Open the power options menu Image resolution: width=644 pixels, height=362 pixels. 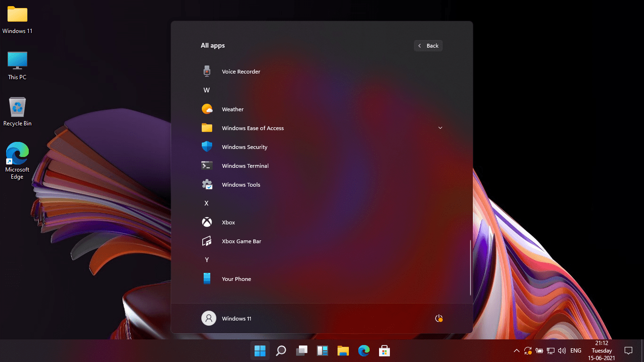(438, 318)
